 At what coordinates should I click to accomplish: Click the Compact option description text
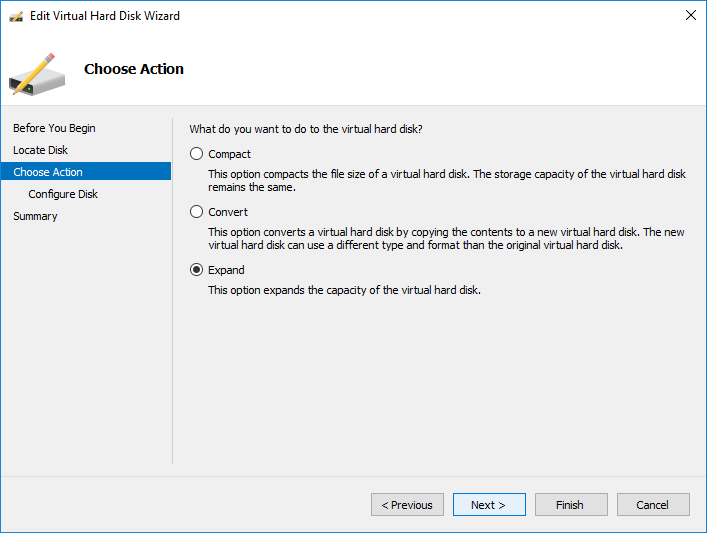tap(446, 180)
